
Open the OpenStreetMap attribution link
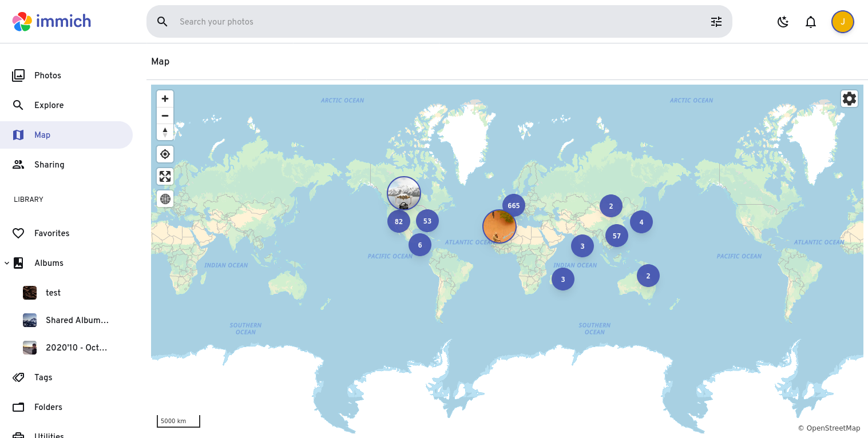pos(833,428)
